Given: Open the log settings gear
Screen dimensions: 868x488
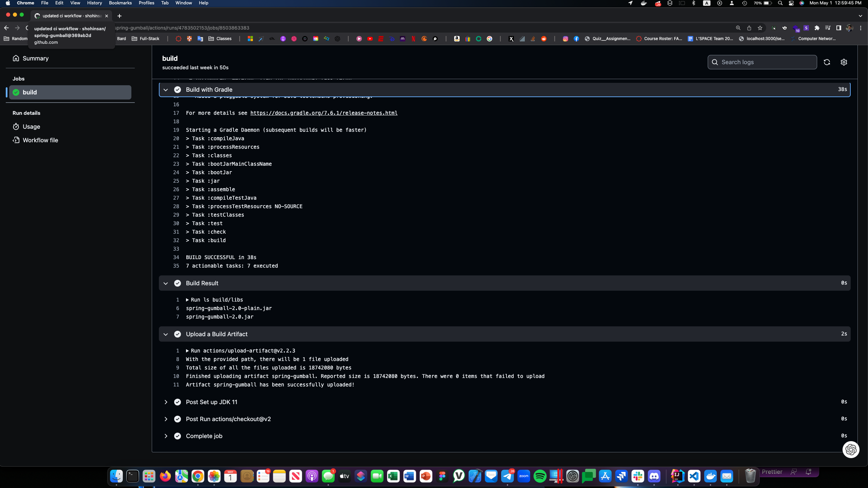Looking at the screenshot, I should coord(844,62).
